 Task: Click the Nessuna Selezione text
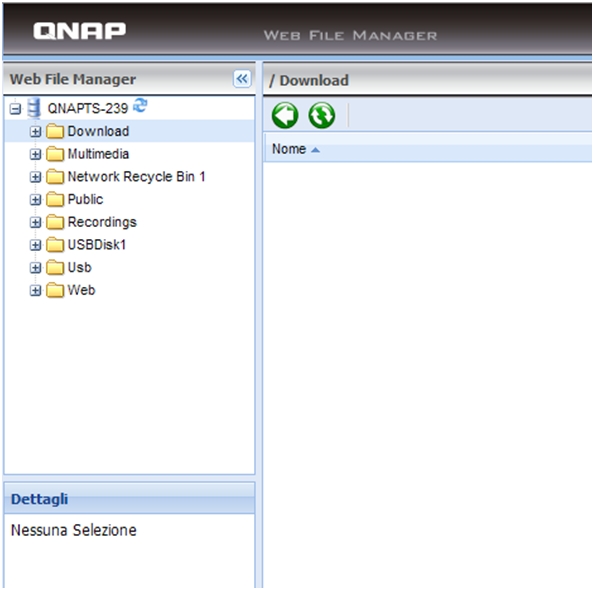pyautogui.click(x=73, y=530)
